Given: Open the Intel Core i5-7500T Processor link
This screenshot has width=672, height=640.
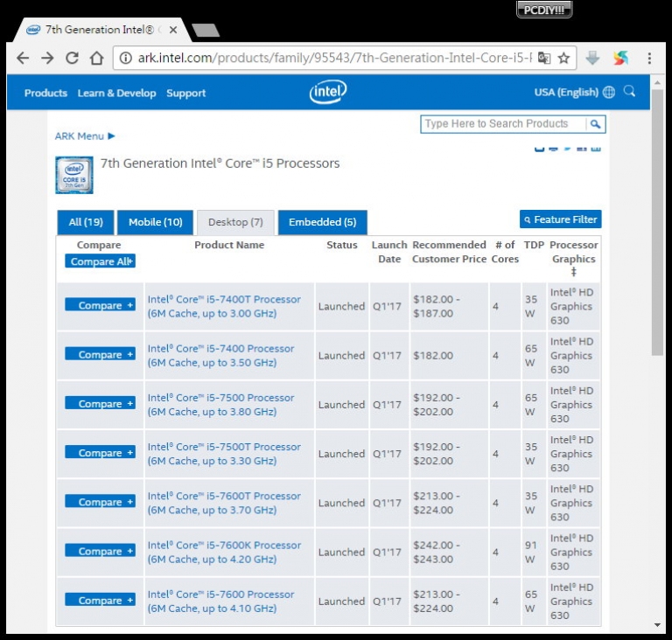Looking at the screenshot, I should pos(224,454).
